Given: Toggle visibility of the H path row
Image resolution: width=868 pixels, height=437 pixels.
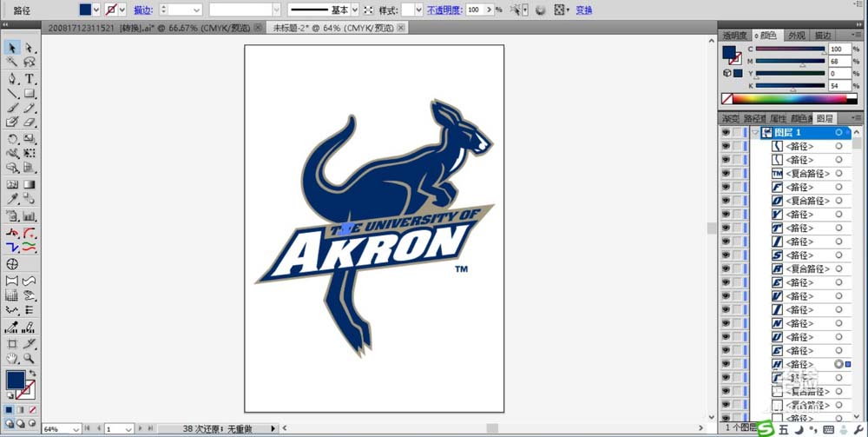Looking at the screenshot, I should (x=726, y=364).
